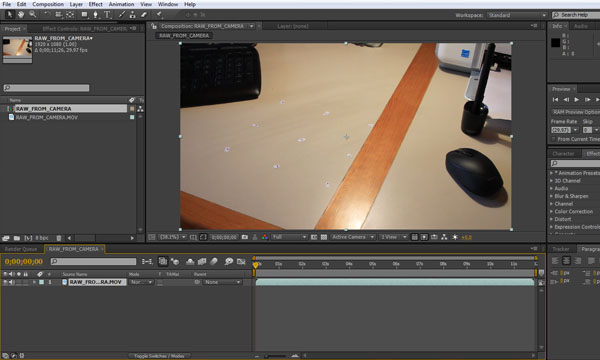This screenshot has width=600, height=360.
Task: Click the current time indicator in timeline
Action: coord(255,265)
